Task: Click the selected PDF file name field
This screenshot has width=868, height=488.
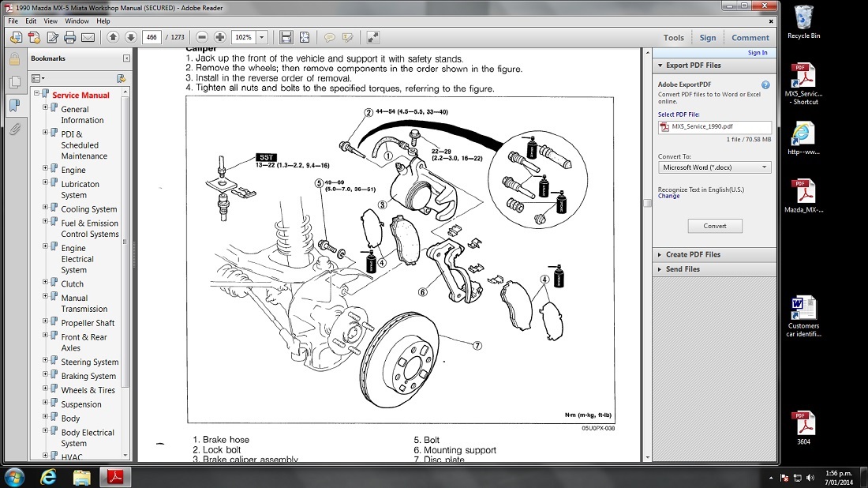Action: click(715, 127)
